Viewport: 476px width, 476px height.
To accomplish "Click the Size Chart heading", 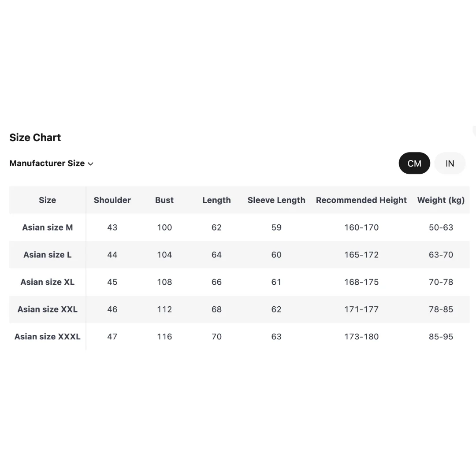I will pos(35,138).
